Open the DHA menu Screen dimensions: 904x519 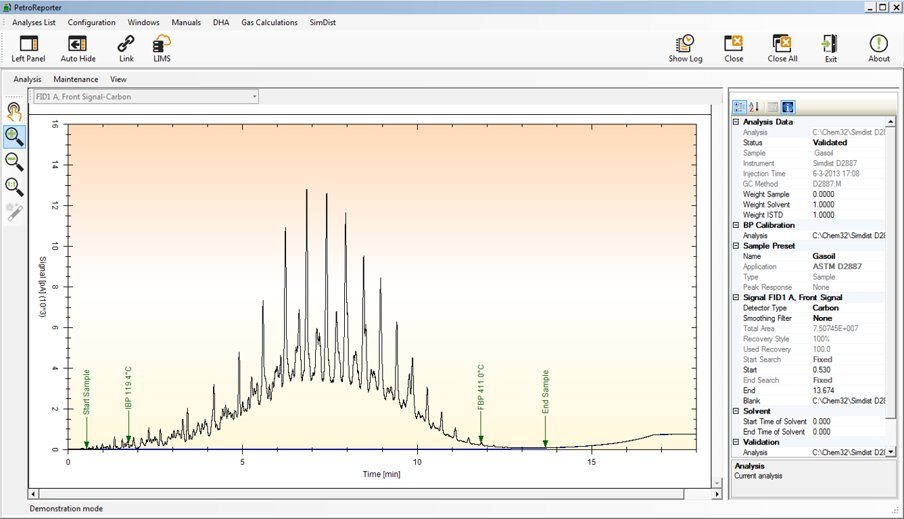click(x=221, y=22)
